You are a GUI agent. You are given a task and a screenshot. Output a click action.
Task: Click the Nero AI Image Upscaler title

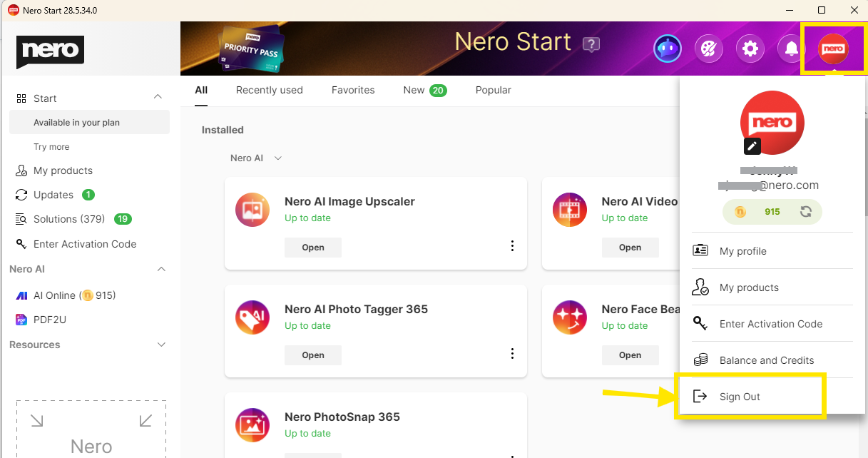click(349, 201)
